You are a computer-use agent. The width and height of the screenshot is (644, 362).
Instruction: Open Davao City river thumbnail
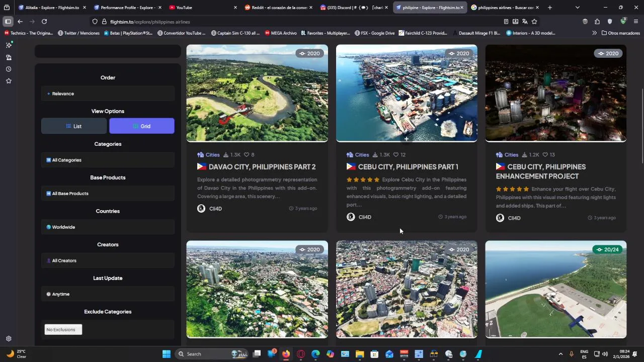pyautogui.click(x=257, y=94)
